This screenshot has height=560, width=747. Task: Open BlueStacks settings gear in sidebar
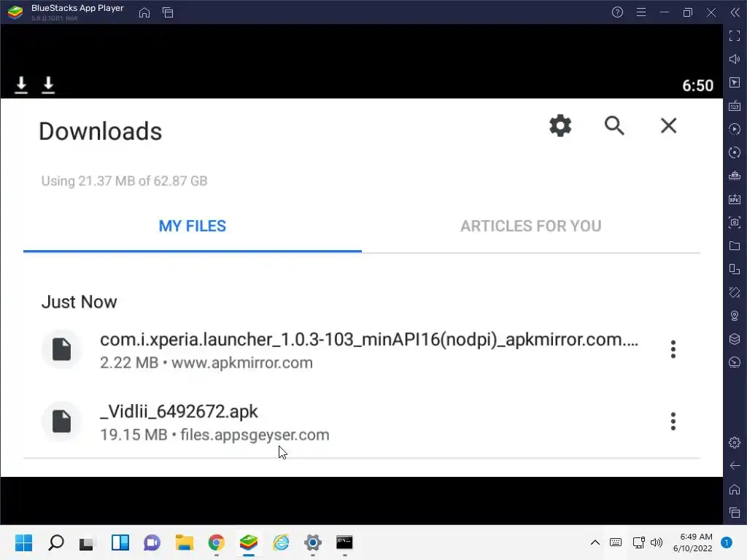(x=735, y=443)
